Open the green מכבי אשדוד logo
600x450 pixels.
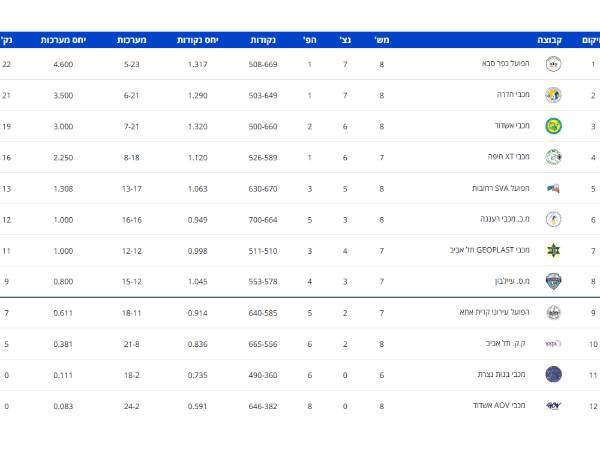coord(553,126)
